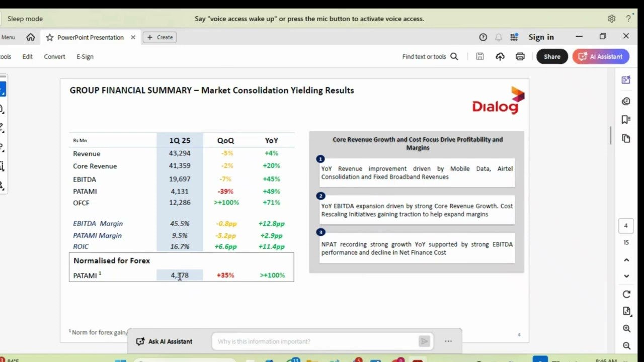
Task: Open the bookmarks panel
Action: pyautogui.click(x=625, y=119)
